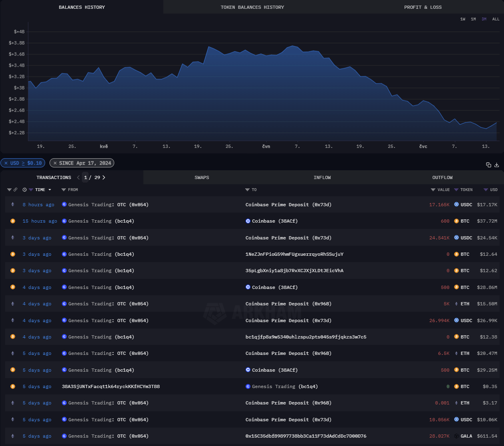
Task: Open the 8 hours ago transaction
Action: pos(38,205)
